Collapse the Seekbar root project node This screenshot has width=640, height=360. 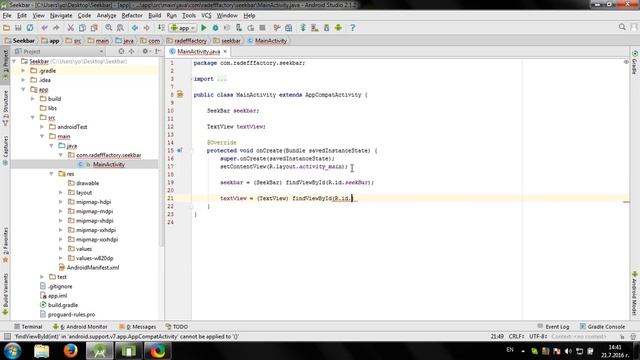(x=15, y=61)
